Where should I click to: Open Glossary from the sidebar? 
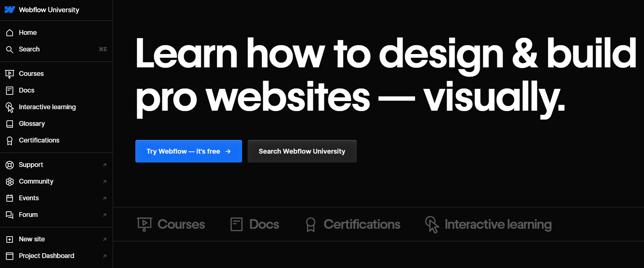pos(56,124)
